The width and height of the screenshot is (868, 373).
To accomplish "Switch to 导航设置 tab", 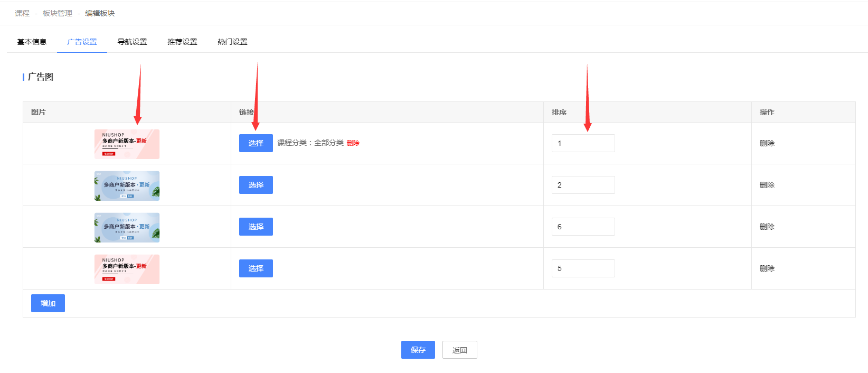I will pyautogui.click(x=132, y=42).
